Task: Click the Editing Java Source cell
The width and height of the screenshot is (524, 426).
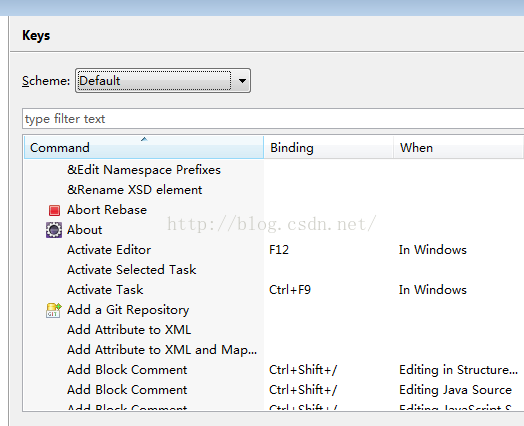Action: click(x=455, y=390)
